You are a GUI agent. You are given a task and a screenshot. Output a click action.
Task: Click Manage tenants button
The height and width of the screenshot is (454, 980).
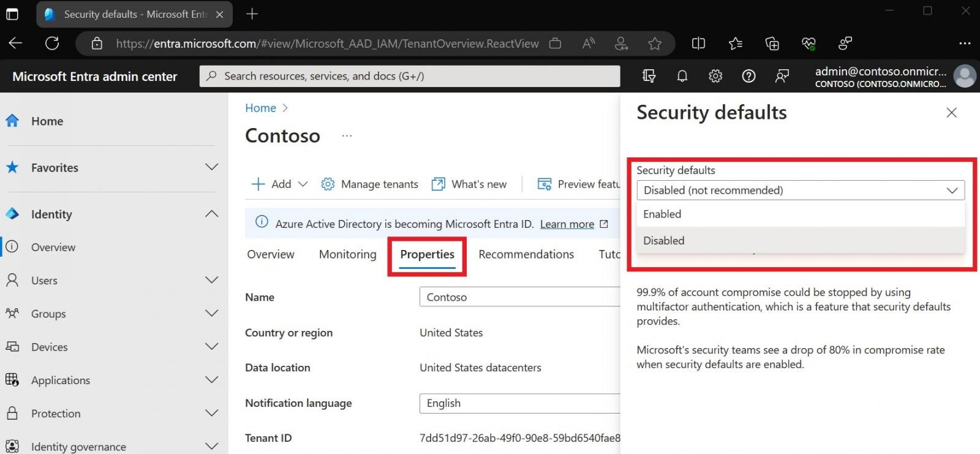370,184
